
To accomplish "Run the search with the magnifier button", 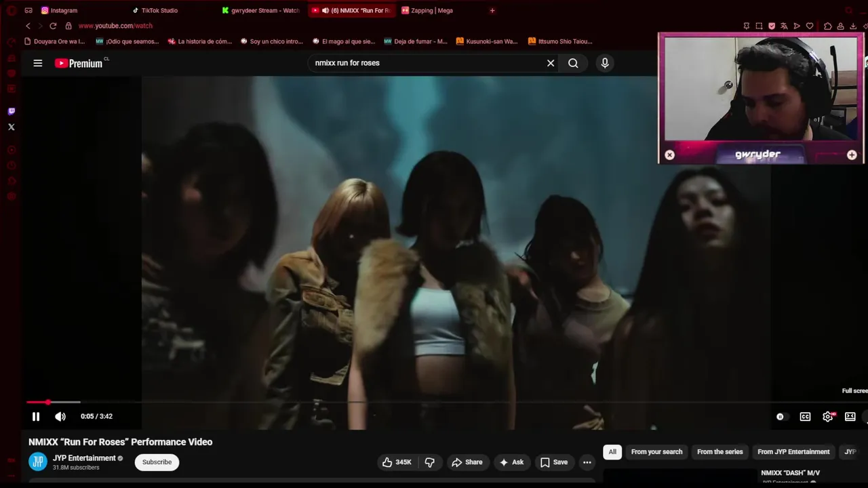I will [x=573, y=63].
